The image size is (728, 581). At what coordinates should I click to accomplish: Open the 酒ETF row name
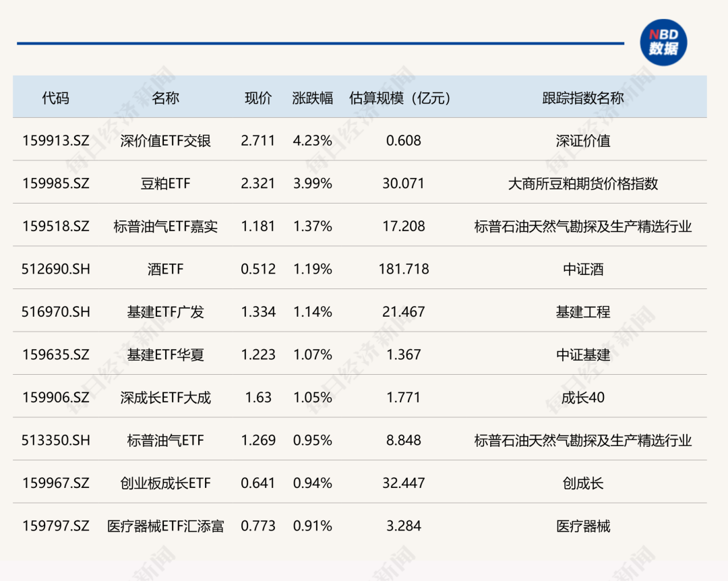166,269
